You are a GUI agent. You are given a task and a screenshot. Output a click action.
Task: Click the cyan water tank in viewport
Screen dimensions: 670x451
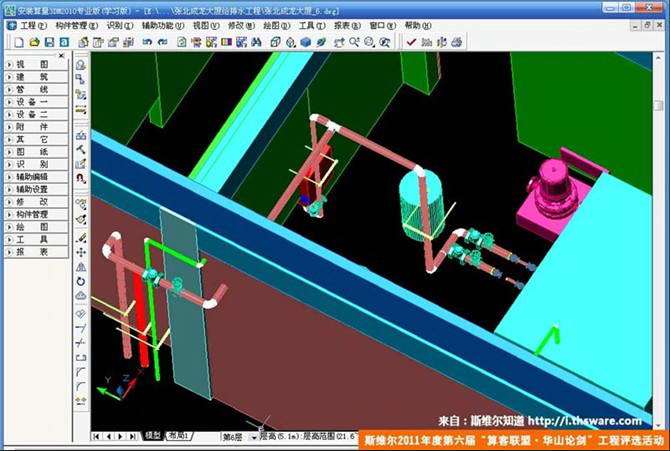(422, 203)
